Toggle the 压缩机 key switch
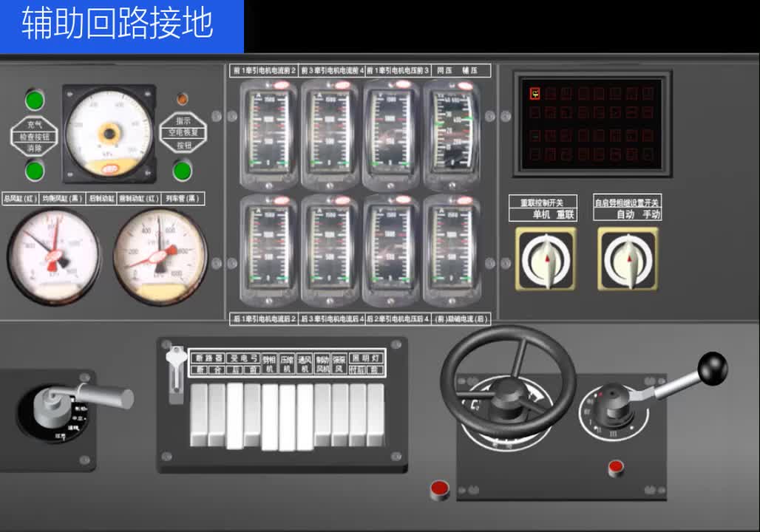 point(288,417)
